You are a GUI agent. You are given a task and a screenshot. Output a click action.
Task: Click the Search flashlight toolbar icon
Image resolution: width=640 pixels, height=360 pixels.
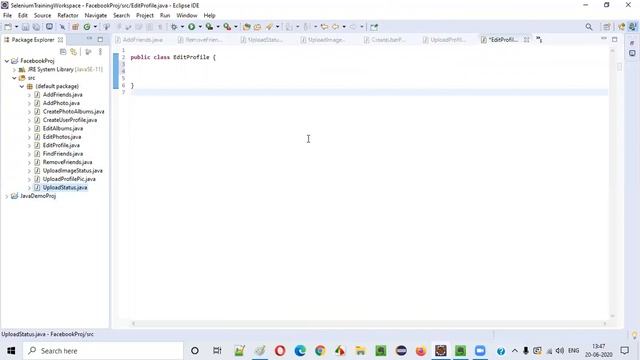pos(269,27)
